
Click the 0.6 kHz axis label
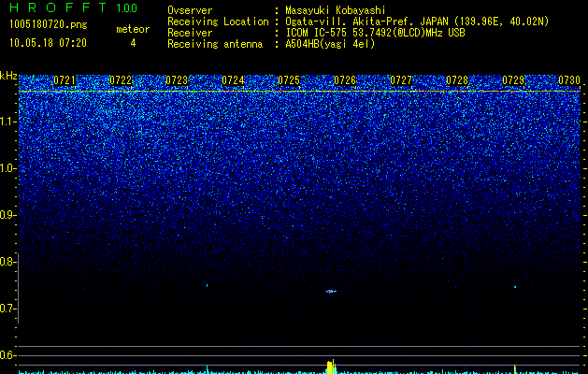click(x=8, y=355)
